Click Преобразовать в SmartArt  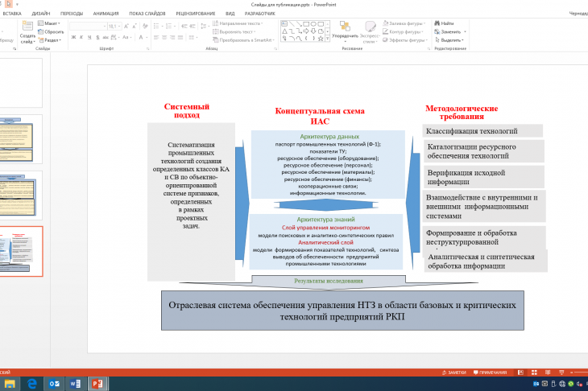click(x=244, y=40)
